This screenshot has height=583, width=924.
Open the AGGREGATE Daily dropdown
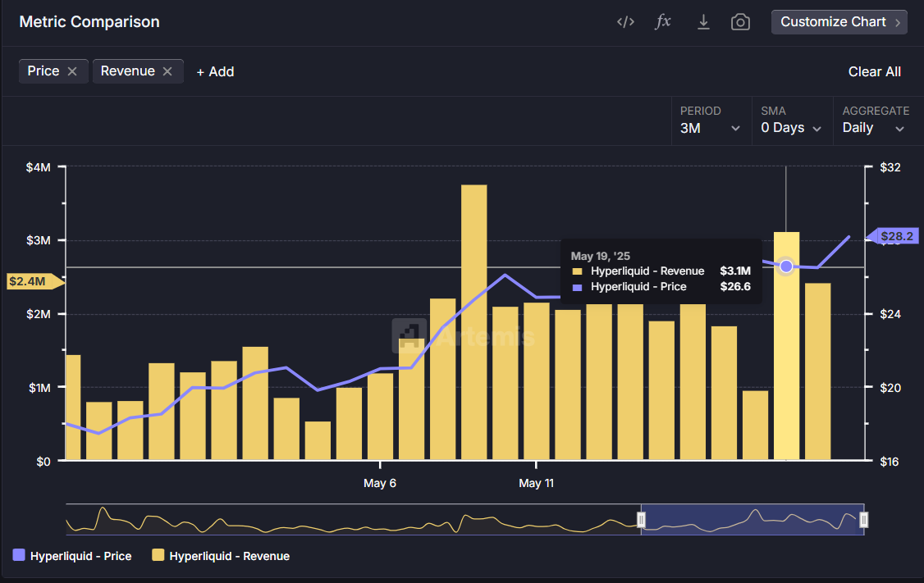(876, 121)
